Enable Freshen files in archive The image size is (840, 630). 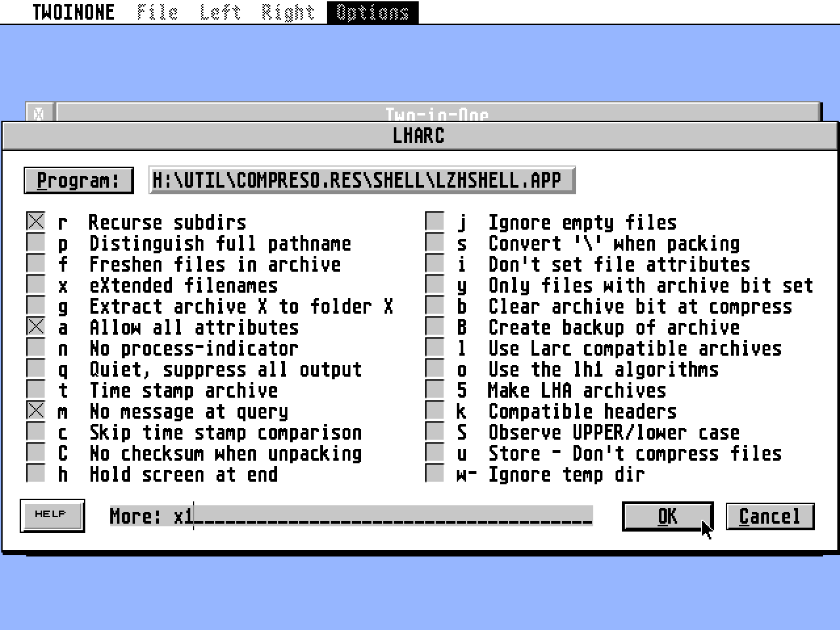coord(35,263)
